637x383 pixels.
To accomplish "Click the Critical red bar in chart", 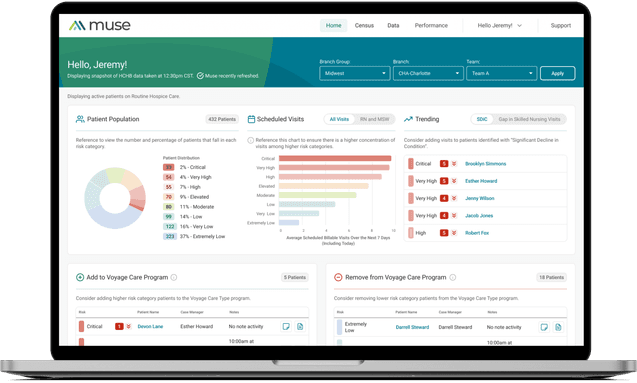I will tap(335, 158).
